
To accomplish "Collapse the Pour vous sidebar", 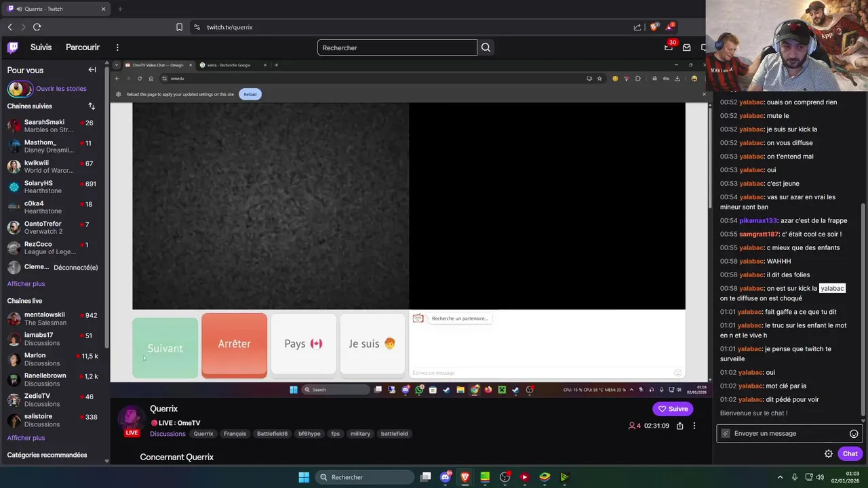I will coord(92,70).
